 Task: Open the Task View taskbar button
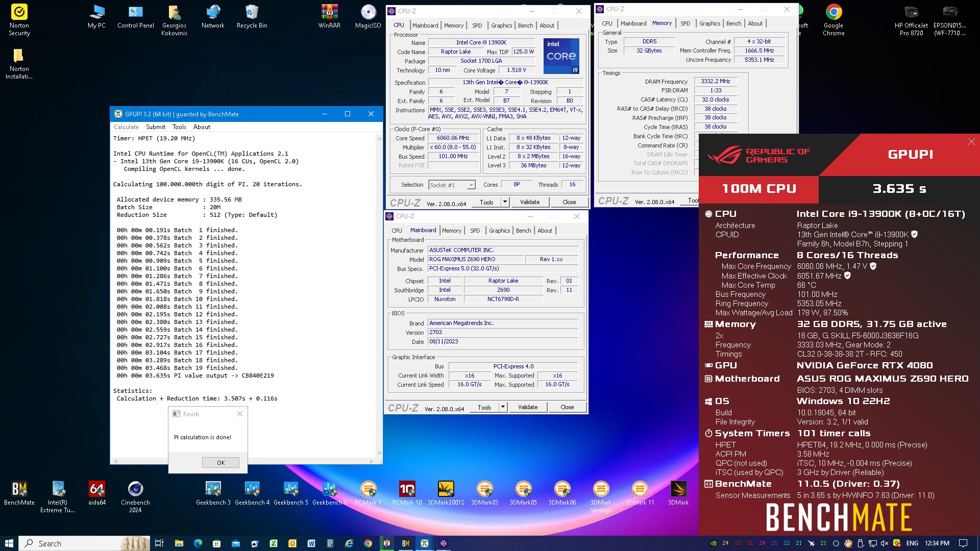coord(159,543)
